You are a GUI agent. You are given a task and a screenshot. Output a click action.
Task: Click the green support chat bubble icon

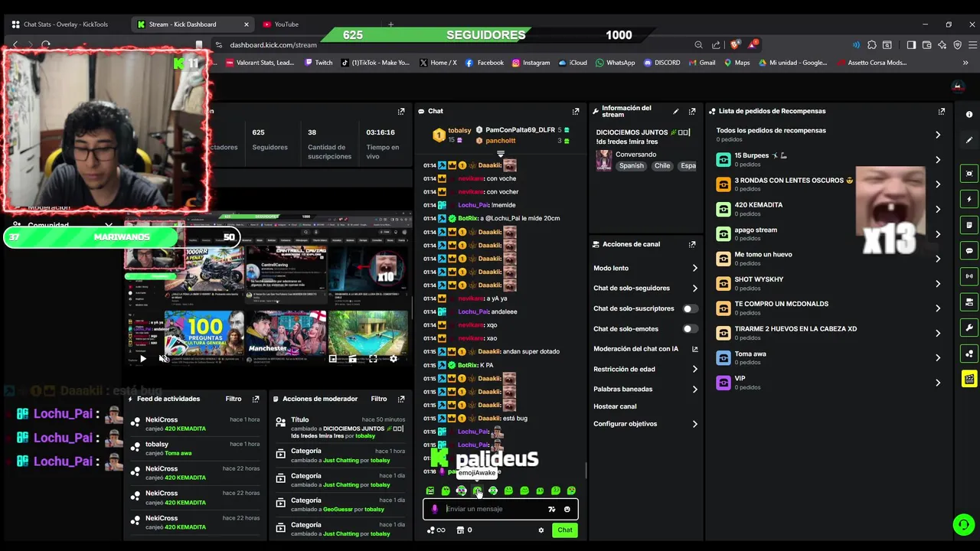tap(962, 524)
